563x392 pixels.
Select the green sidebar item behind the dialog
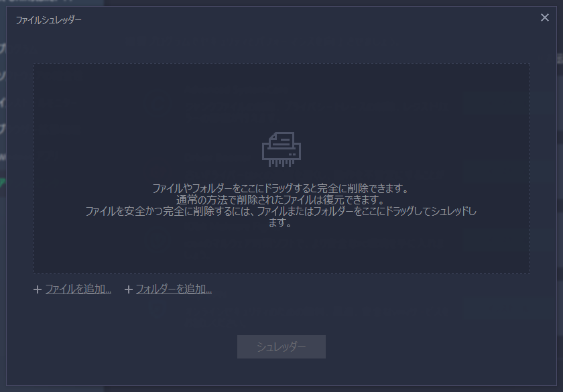click(3, 182)
